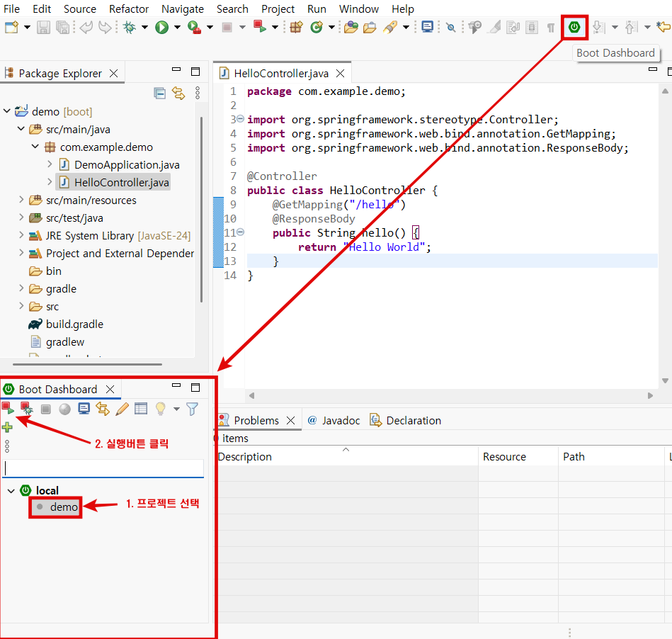
Task: Collapse the local node in Boot Dashboard
Action: (x=11, y=490)
